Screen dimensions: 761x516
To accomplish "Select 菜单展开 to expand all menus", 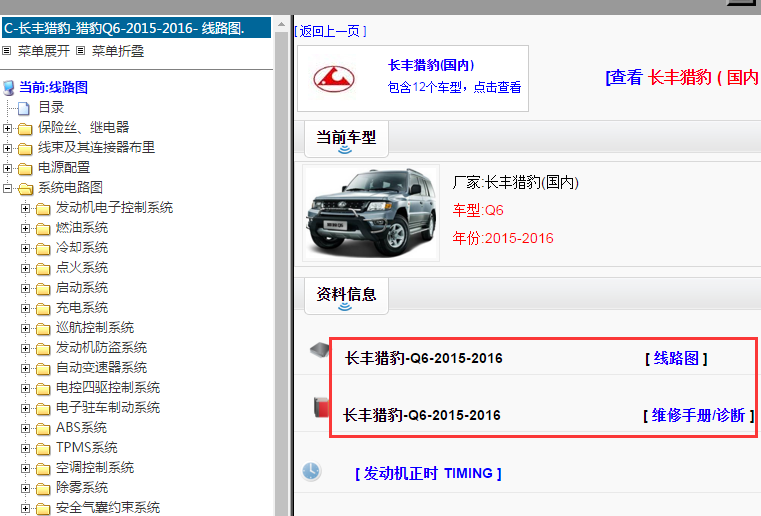I will pyautogui.click(x=44, y=51).
